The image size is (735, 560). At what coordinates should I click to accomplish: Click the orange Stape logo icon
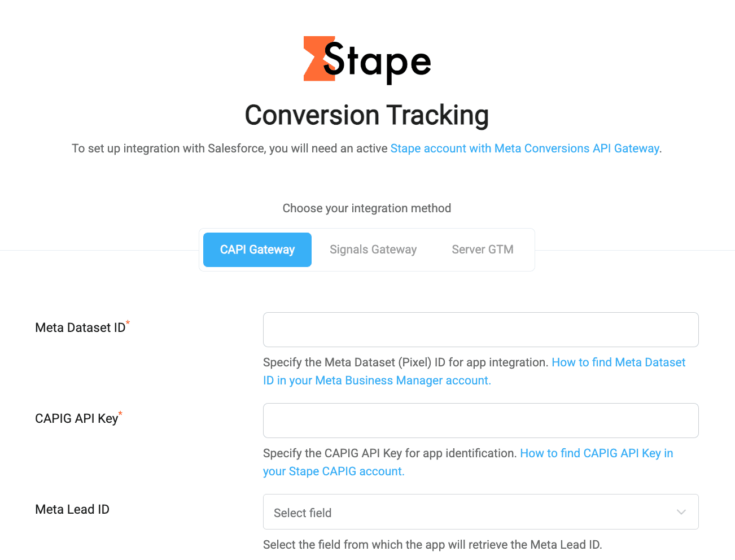point(314,59)
